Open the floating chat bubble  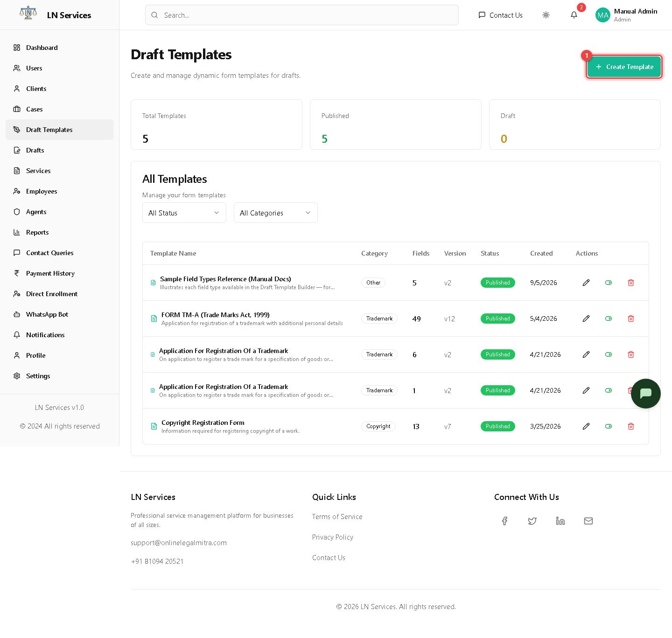646,394
